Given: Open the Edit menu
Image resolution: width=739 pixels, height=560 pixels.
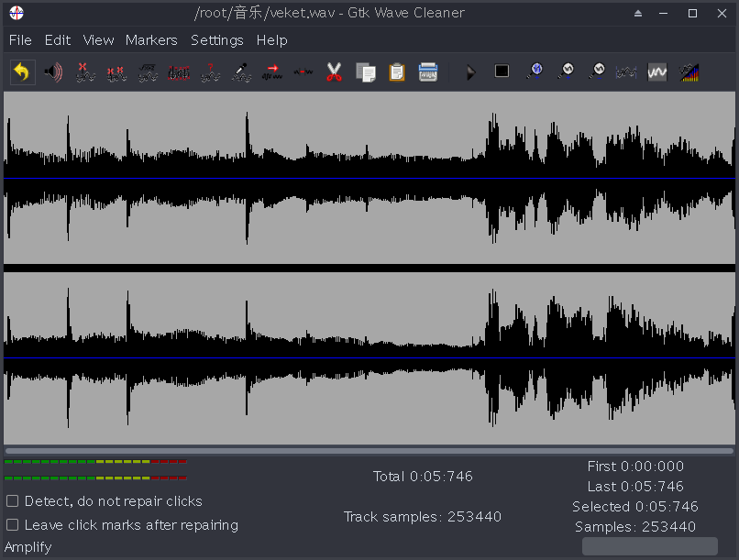Looking at the screenshot, I should [x=58, y=40].
